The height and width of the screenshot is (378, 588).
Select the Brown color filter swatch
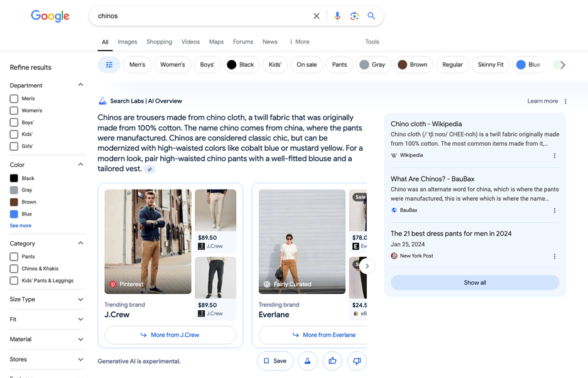(x=14, y=202)
